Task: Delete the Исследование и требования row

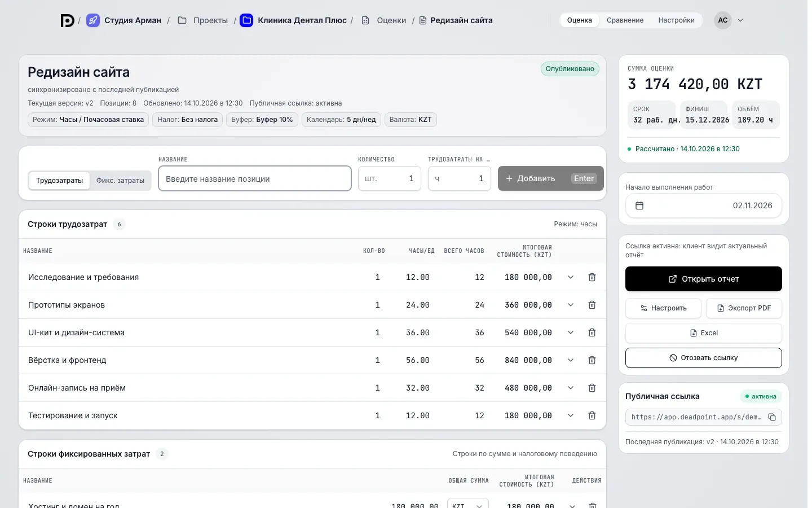Action: tap(592, 277)
